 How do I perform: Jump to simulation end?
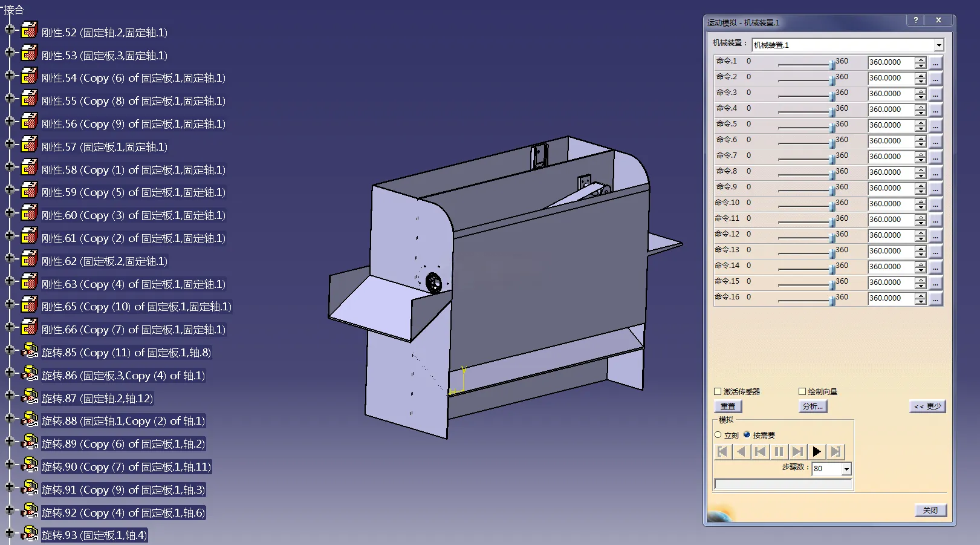(836, 451)
